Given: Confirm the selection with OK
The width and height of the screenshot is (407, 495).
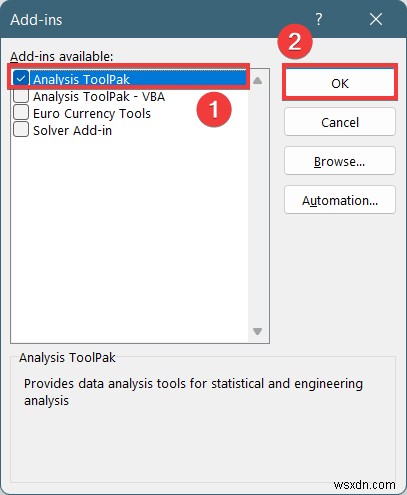Looking at the screenshot, I should 340,83.
